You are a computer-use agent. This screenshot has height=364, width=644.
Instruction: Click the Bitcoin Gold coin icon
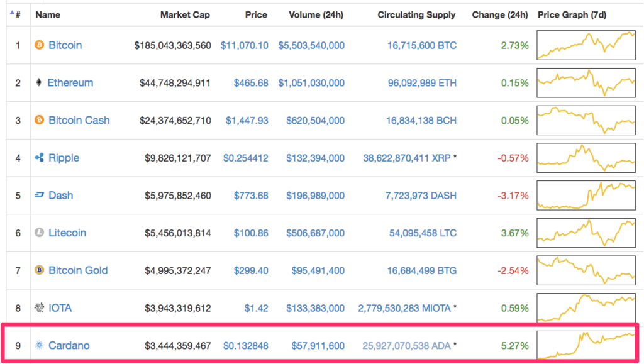pyautogui.click(x=40, y=270)
